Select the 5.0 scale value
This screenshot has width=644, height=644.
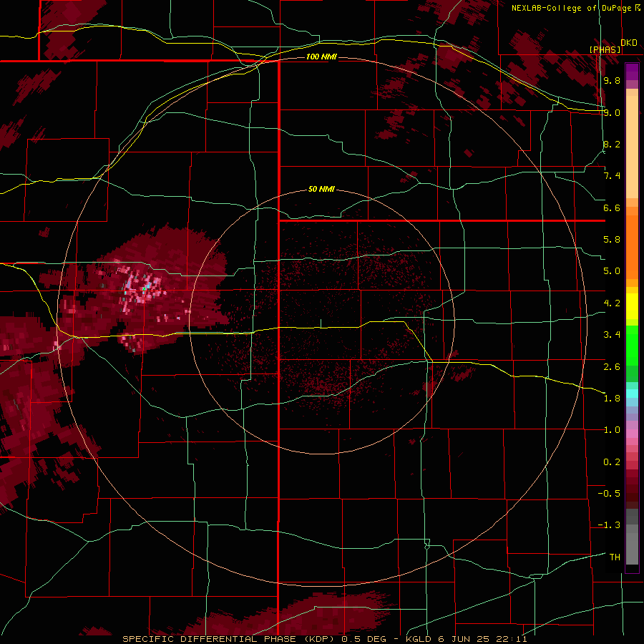coord(612,271)
